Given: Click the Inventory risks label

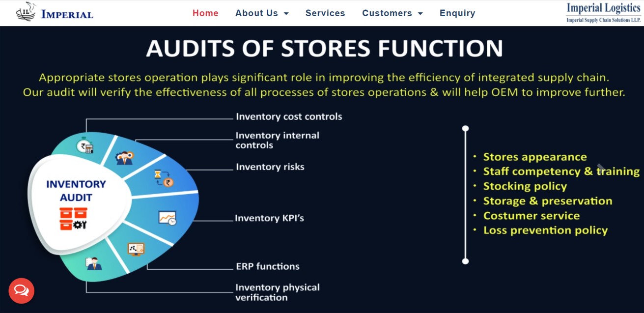Looking at the screenshot, I should pyautogui.click(x=270, y=167).
